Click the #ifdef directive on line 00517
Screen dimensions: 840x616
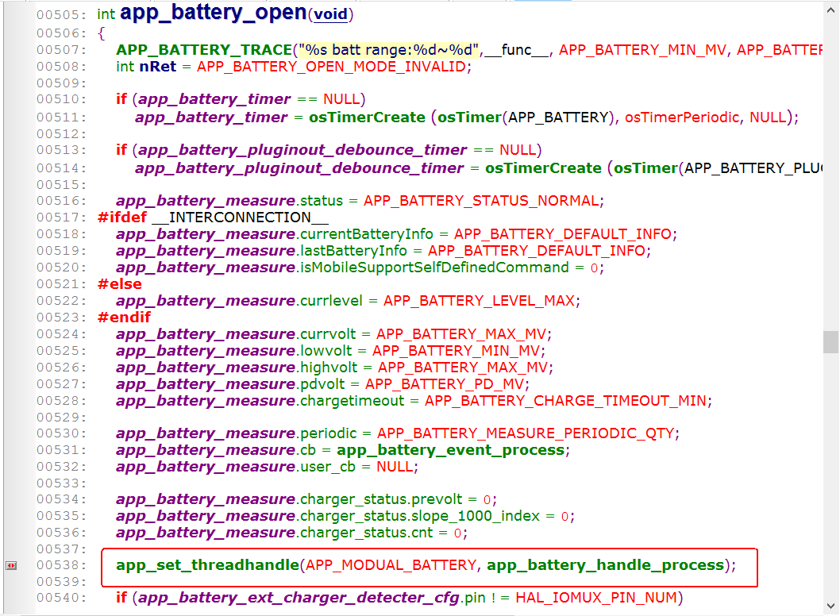coord(122,218)
